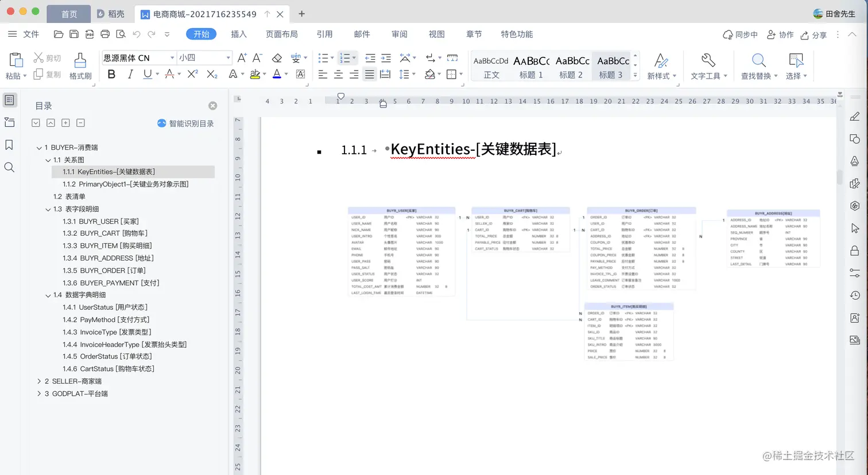Open the search icon in left sidebar
The image size is (868, 475).
9,167
